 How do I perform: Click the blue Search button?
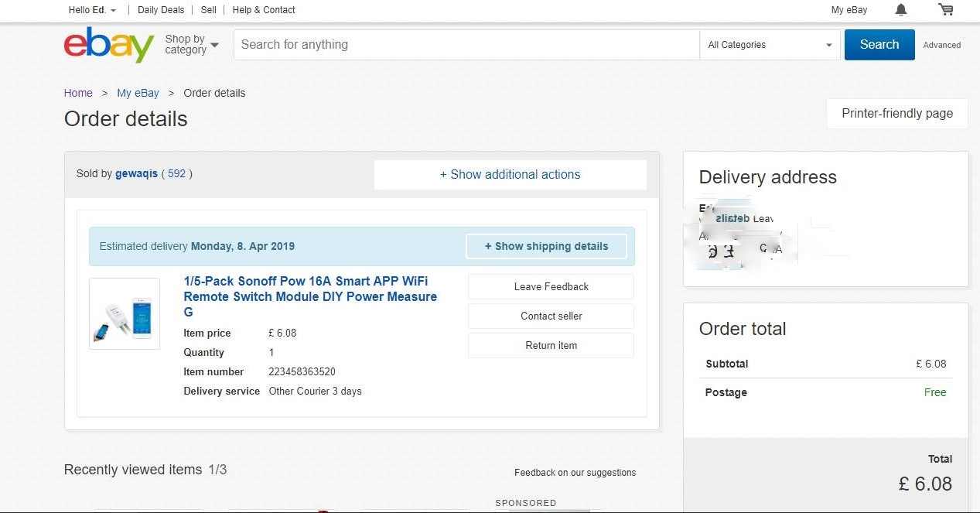[x=879, y=45]
